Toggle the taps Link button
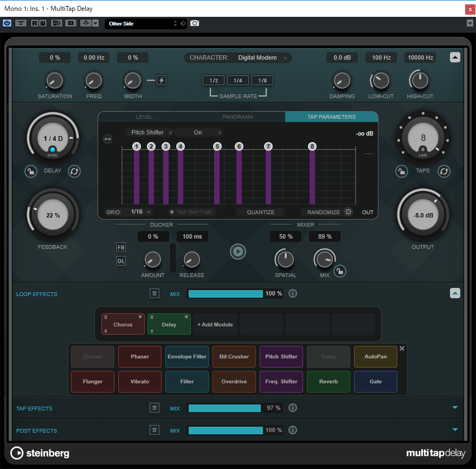This screenshot has height=469, width=476. click(423, 149)
